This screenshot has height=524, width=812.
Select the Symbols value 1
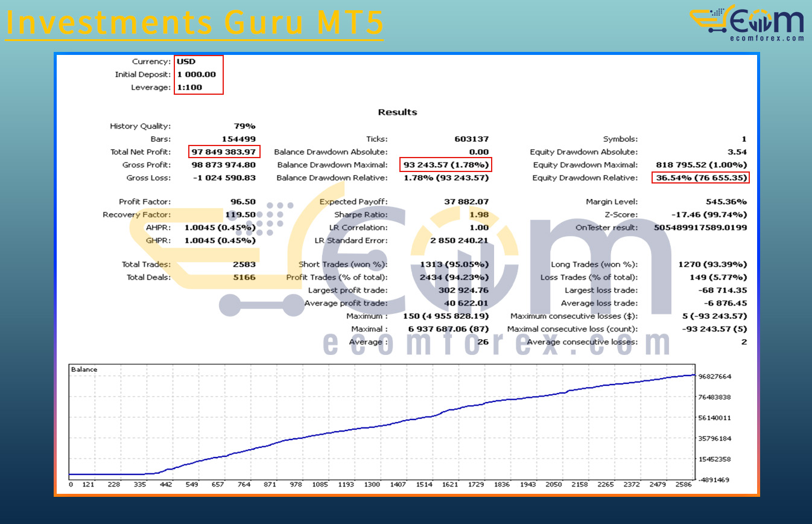744,139
